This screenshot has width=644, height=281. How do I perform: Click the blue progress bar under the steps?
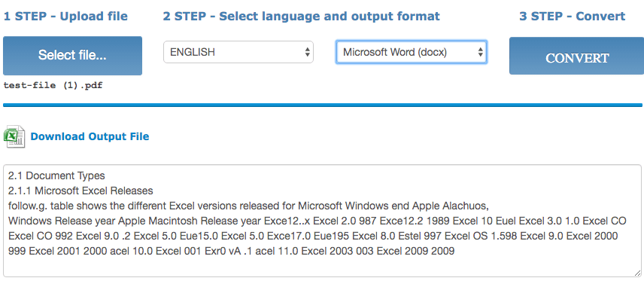[x=323, y=105]
